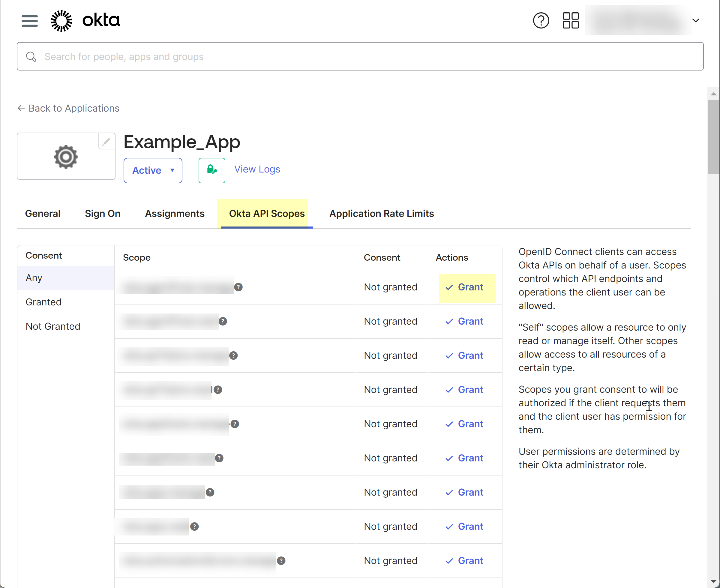
Task: Click the Example_App gear logo thumbnail
Action: click(x=66, y=157)
